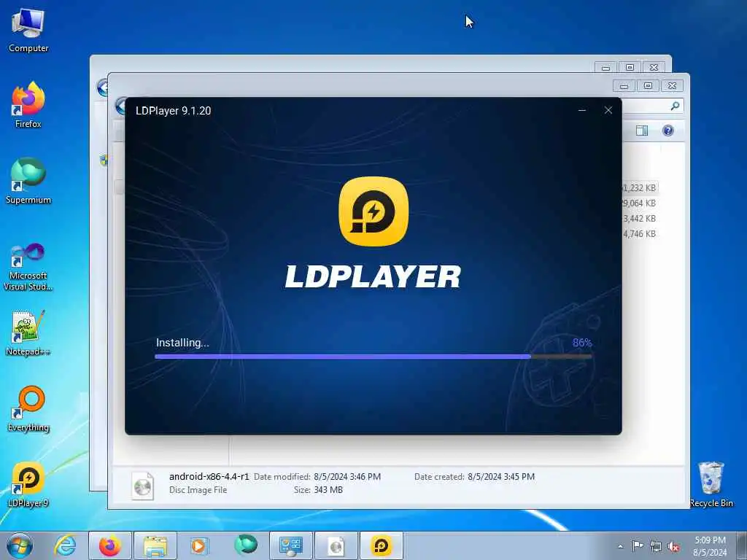Close the LDPlayer 9.1.20 installer window
The image size is (747, 560).
pos(608,111)
